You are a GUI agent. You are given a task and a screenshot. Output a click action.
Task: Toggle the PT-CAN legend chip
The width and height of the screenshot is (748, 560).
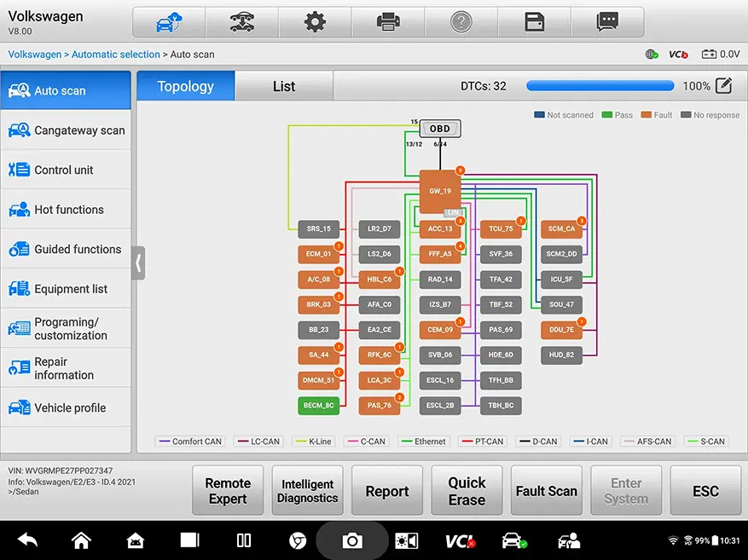pos(483,442)
